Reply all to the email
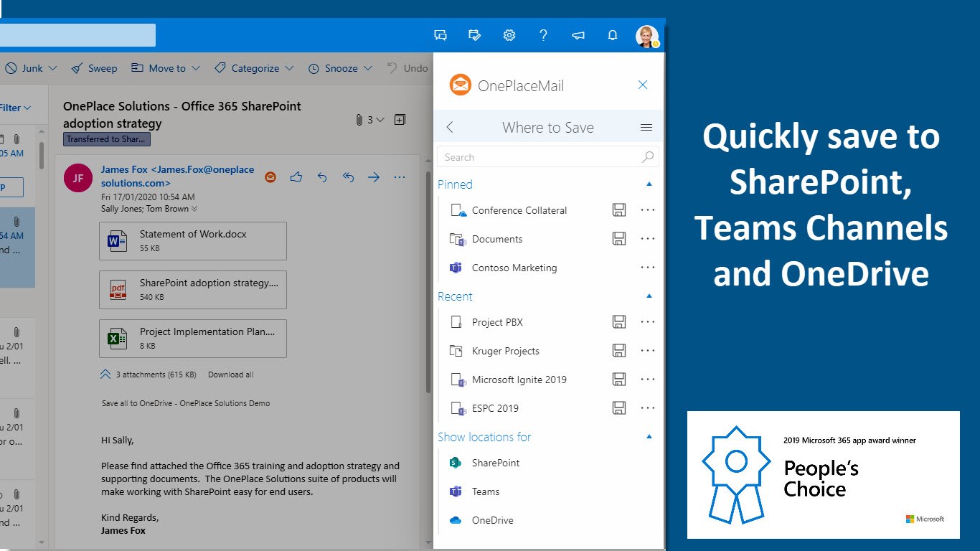980x551 pixels. click(348, 176)
